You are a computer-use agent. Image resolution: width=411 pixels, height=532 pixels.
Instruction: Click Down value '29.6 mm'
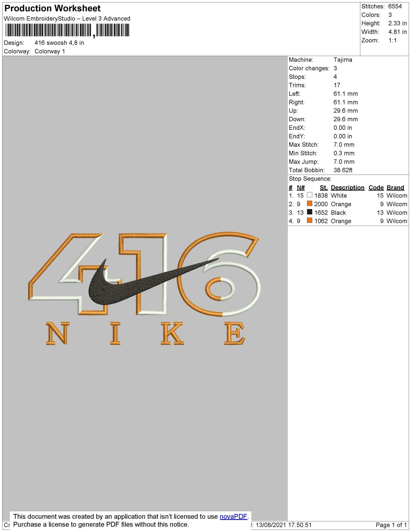point(346,119)
